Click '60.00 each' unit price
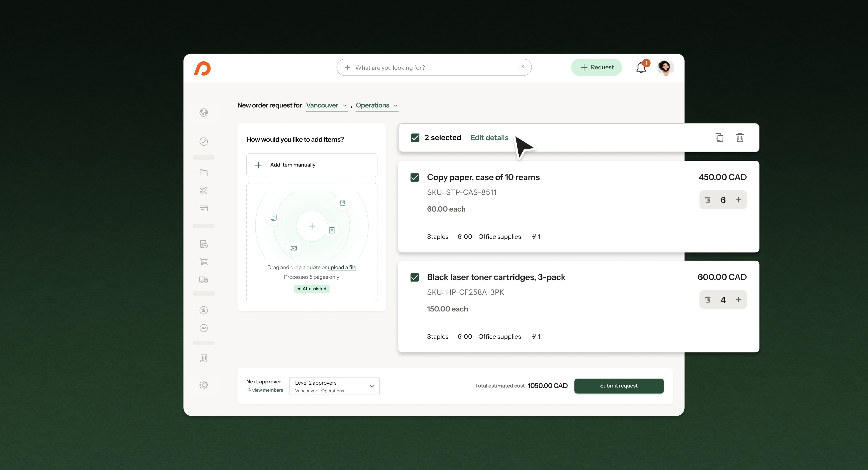868x470 pixels. 446,209
